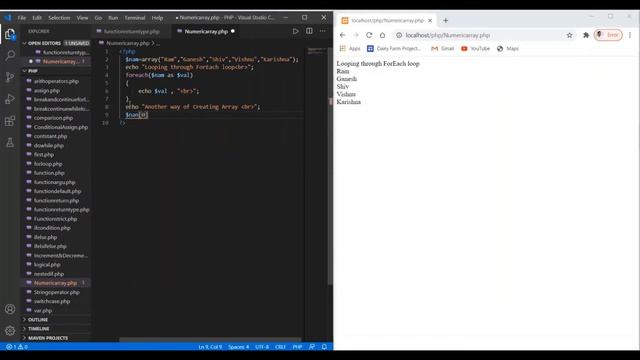Click the Chrome back arrow
640x360 pixels.
coord(342,35)
